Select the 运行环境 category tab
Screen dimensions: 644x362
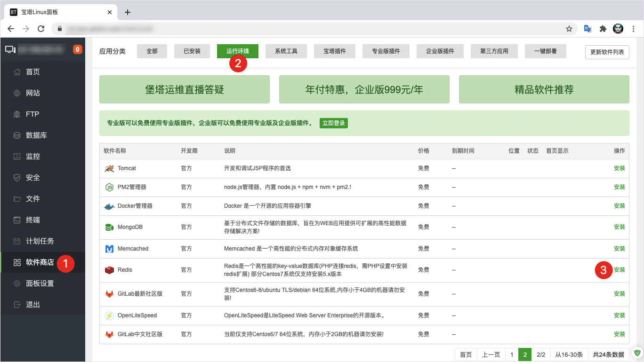click(238, 51)
